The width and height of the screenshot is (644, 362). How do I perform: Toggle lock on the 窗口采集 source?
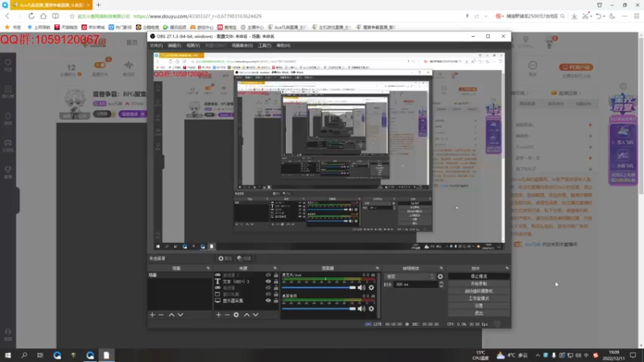[x=276, y=294]
